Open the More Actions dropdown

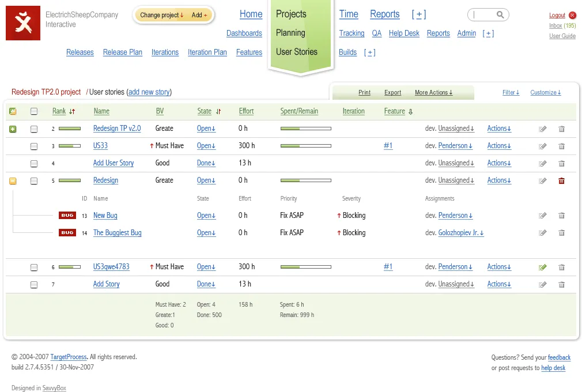[x=433, y=92]
